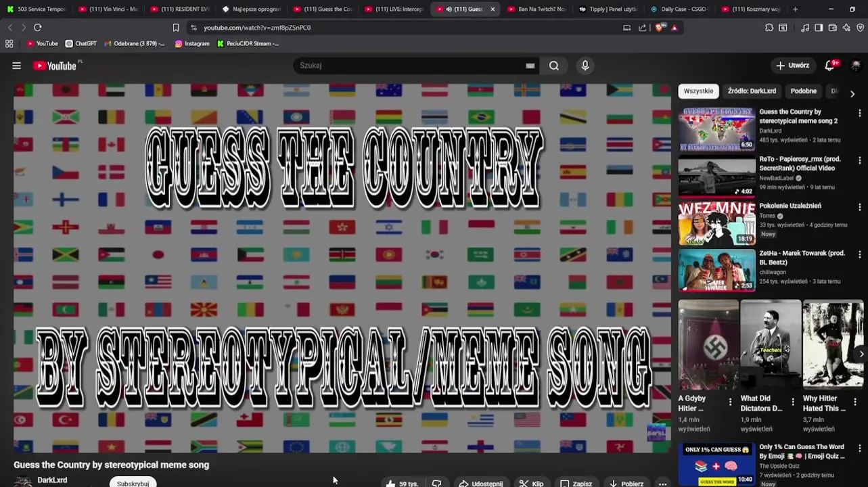868x487 pixels.
Task: Click the Udostępnij share button
Action: [480, 484]
